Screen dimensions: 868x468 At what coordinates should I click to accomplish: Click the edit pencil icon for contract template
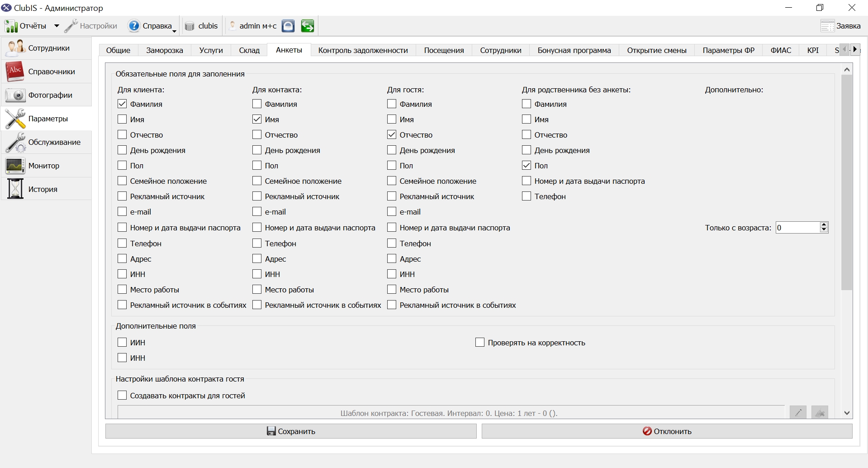click(798, 412)
